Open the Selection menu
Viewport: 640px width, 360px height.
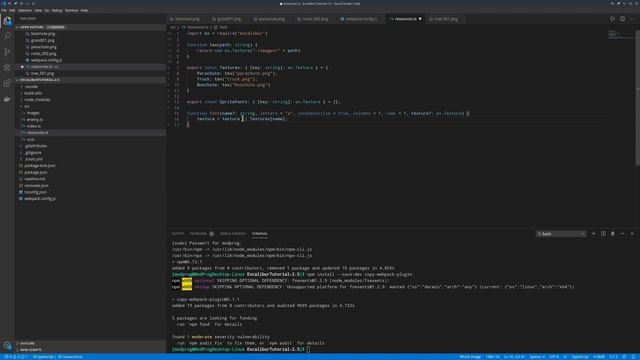25,11
